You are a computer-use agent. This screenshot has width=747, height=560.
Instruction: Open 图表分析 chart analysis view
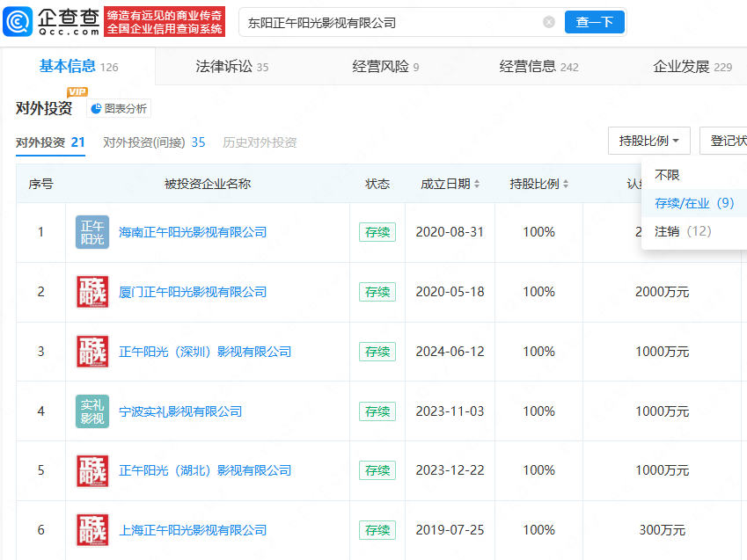point(117,107)
